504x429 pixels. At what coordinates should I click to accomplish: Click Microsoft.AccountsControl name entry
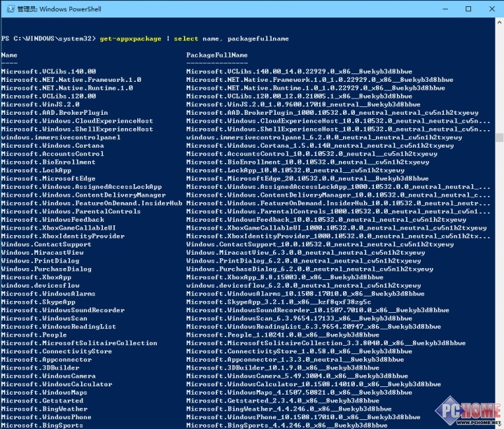coord(52,154)
